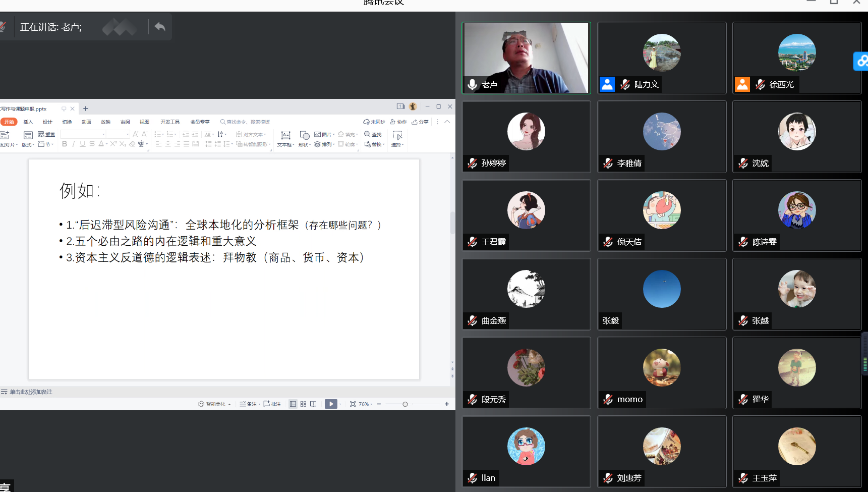Open the zoom percentage 76% dropdown
The image size is (868, 492).
(365, 404)
